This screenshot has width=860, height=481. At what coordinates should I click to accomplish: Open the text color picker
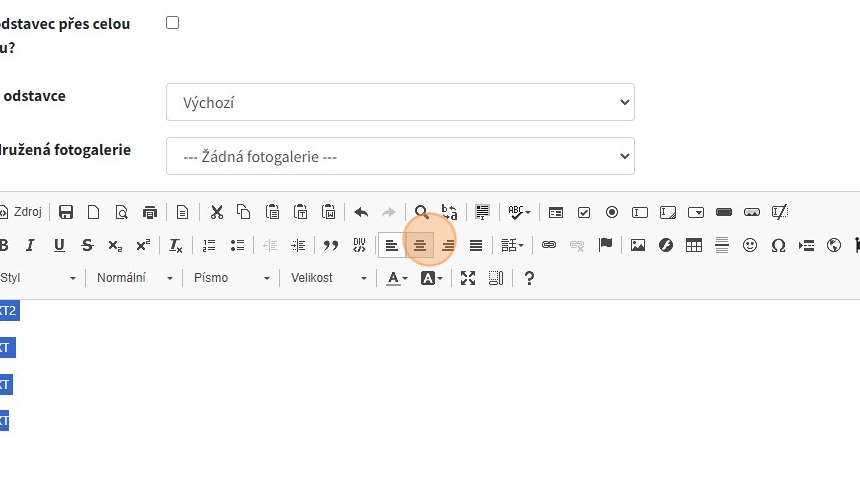397,278
